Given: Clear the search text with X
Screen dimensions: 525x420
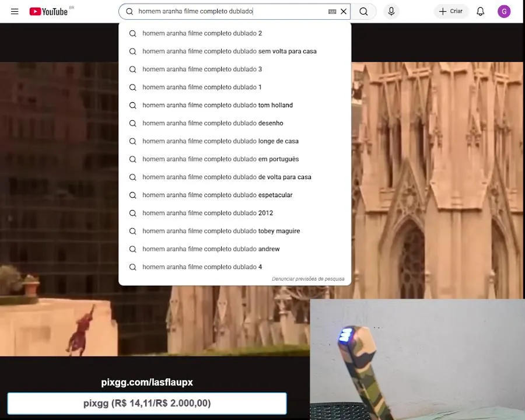Looking at the screenshot, I should 344,12.
